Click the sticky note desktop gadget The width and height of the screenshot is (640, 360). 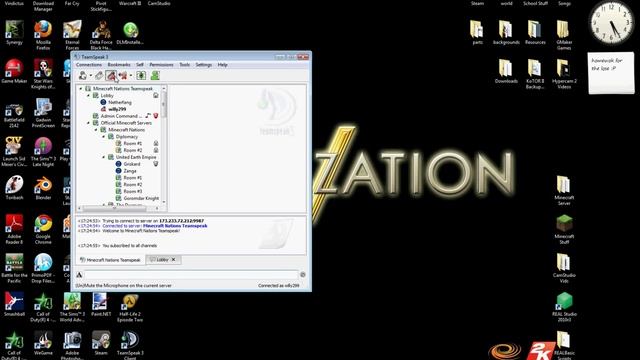pyautogui.click(x=611, y=73)
